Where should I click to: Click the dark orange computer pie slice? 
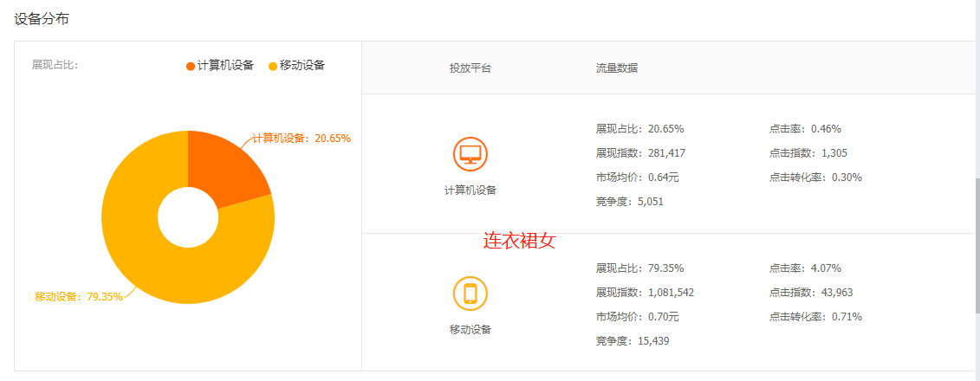pos(226,169)
